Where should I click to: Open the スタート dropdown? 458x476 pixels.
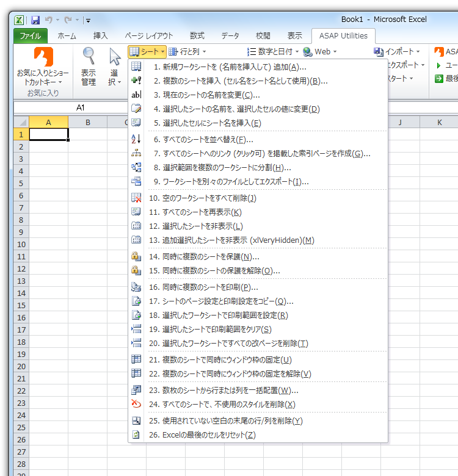[401, 78]
